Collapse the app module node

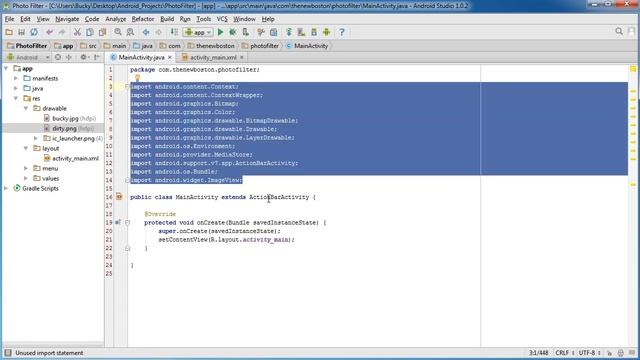6,69
